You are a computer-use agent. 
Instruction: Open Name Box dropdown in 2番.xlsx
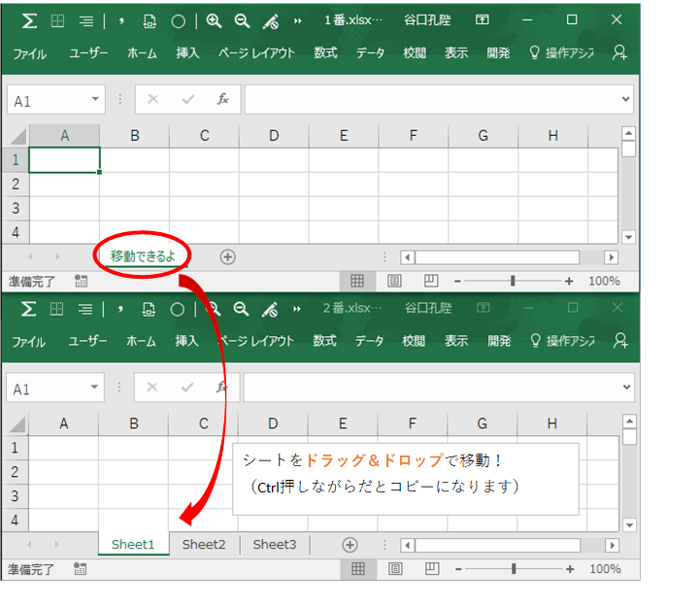click(x=94, y=387)
